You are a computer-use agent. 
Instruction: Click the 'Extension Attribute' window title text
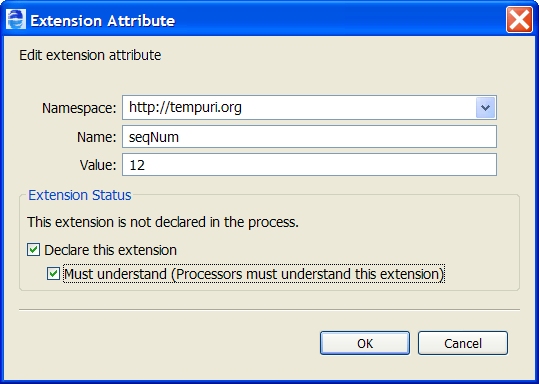tap(103, 21)
